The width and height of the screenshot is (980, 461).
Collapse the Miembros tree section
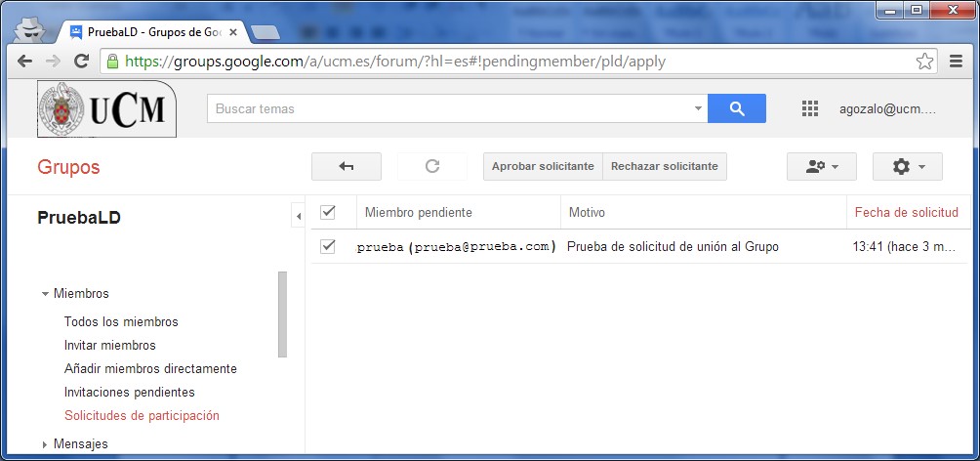pos(44,293)
